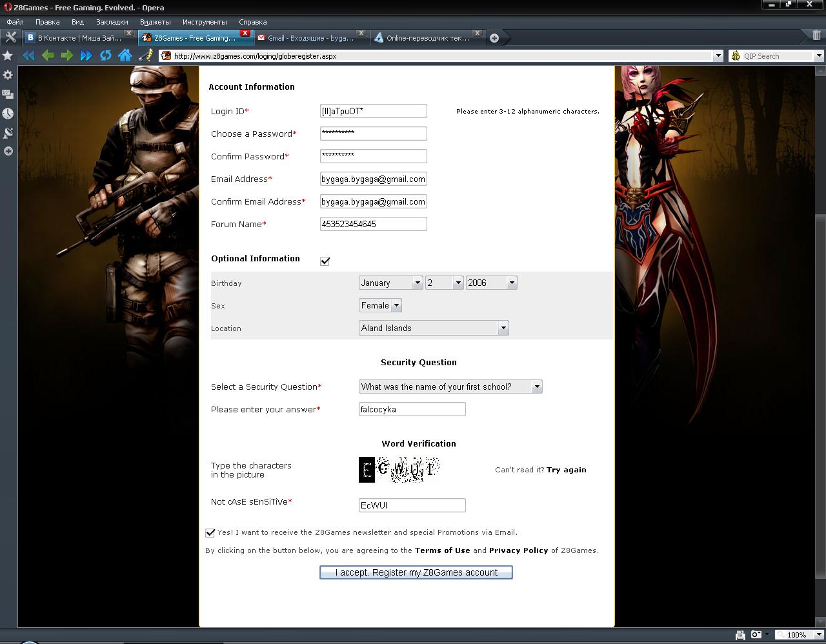Open the Location dropdown
Screen dimensions: 826x644
(434, 328)
